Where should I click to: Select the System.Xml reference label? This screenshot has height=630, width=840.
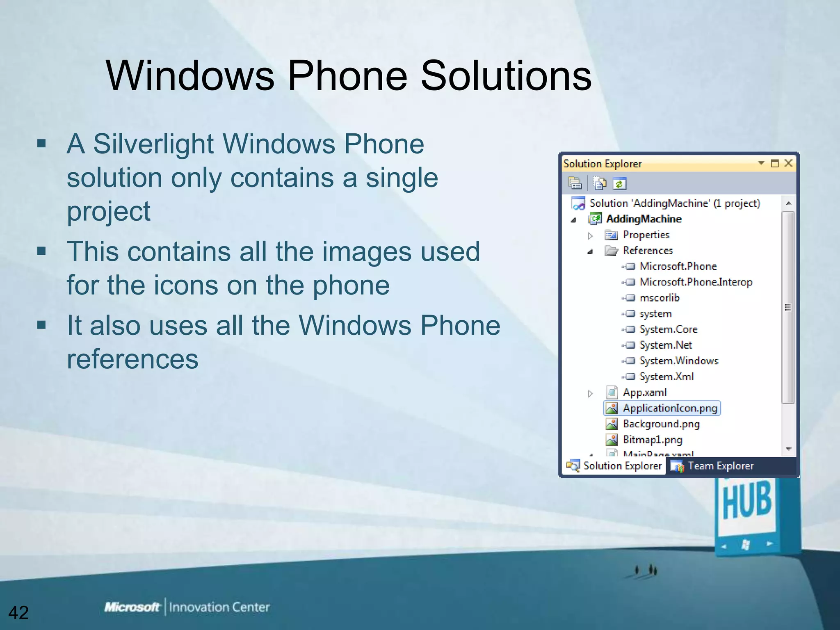pos(667,377)
